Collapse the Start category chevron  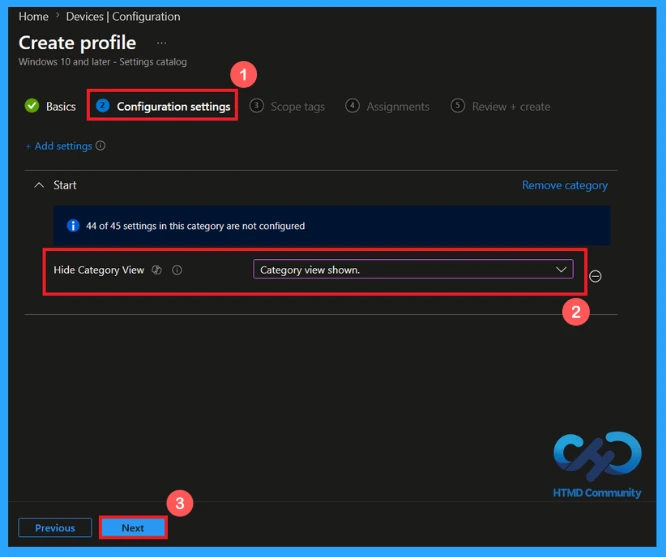[39, 185]
